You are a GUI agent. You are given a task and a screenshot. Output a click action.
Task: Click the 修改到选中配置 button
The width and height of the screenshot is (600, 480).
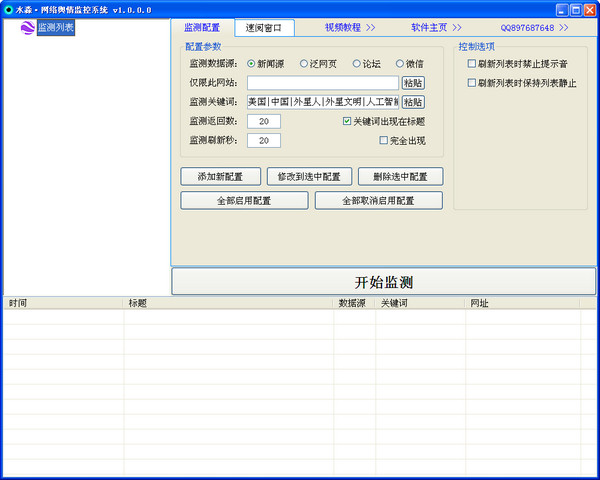[x=309, y=176]
